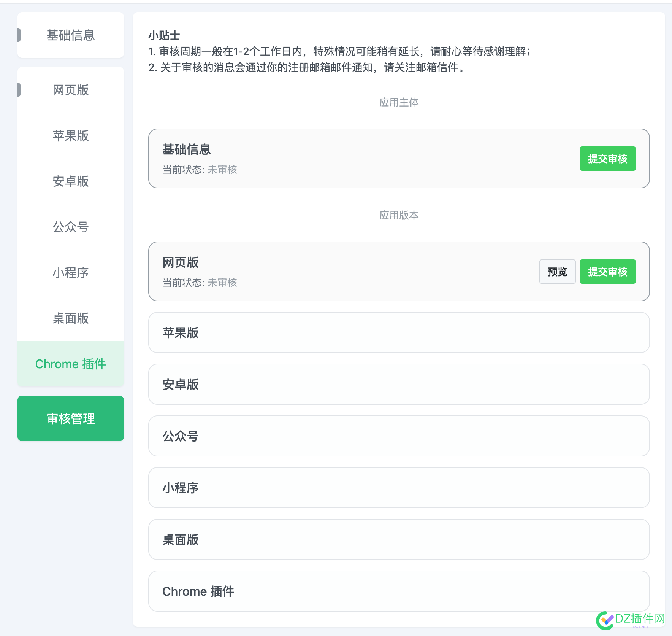Click 网页版 status text 未审核
The height and width of the screenshot is (636, 672).
point(222,283)
